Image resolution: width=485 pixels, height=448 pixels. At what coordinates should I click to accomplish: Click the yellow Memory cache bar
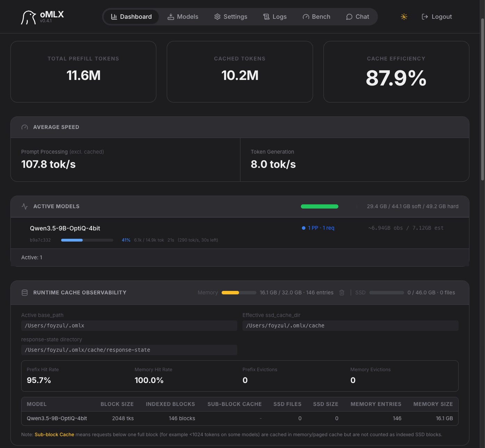click(x=239, y=293)
